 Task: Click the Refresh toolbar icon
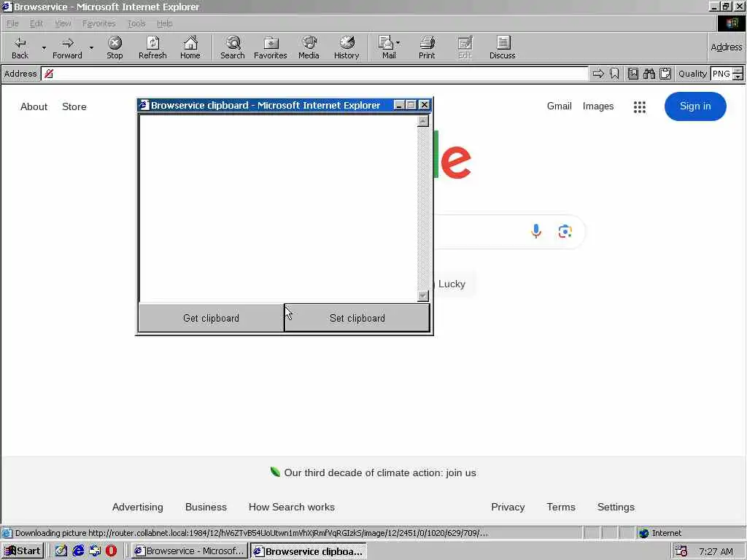pos(152,47)
